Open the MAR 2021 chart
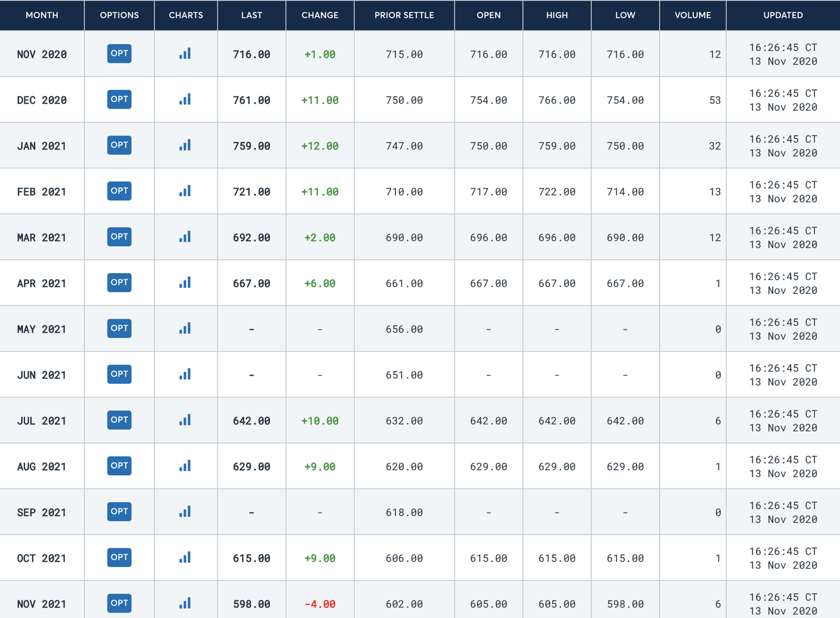840x618 pixels. tap(185, 237)
